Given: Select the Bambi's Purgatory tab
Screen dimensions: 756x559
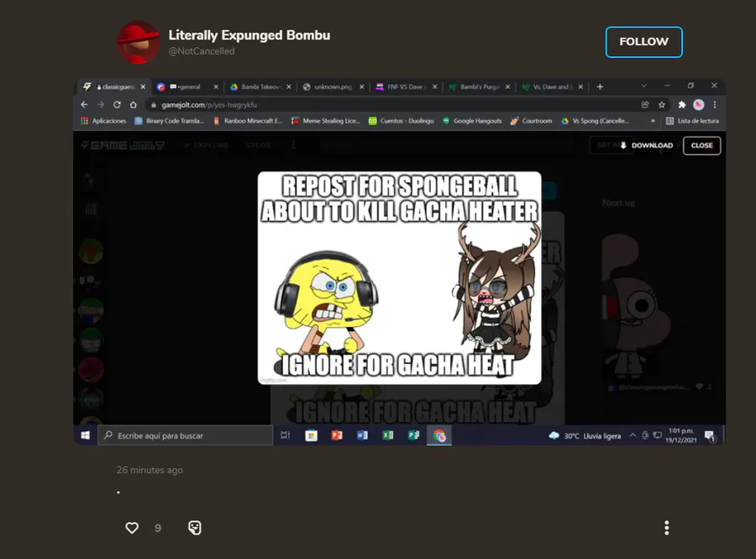Looking at the screenshot, I should [x=479, y=87].
